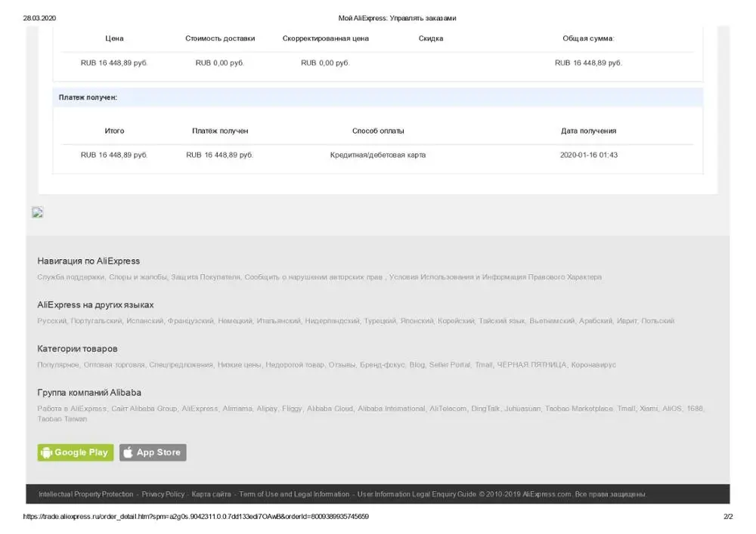Viewport: 756px width, 534px height.
Task: Open the ЧЕРНАЯ ПЯТНИЦА link
Action: tap(531, 365)
